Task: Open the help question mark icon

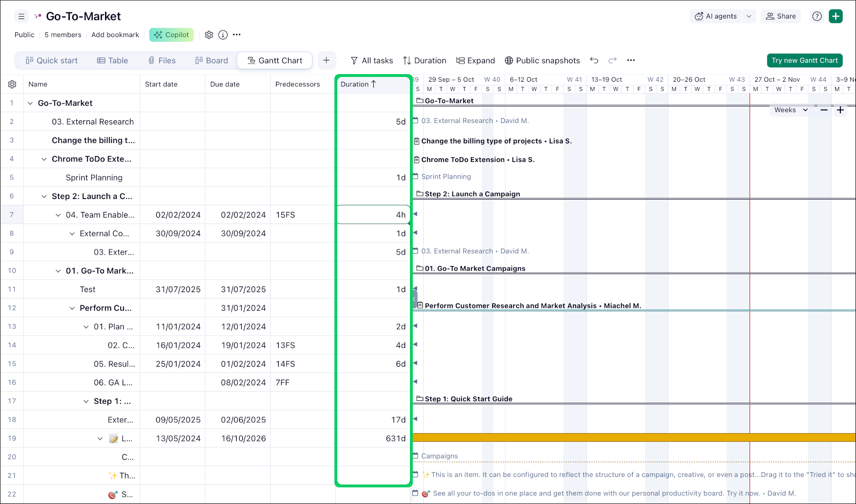Action: 817,16
